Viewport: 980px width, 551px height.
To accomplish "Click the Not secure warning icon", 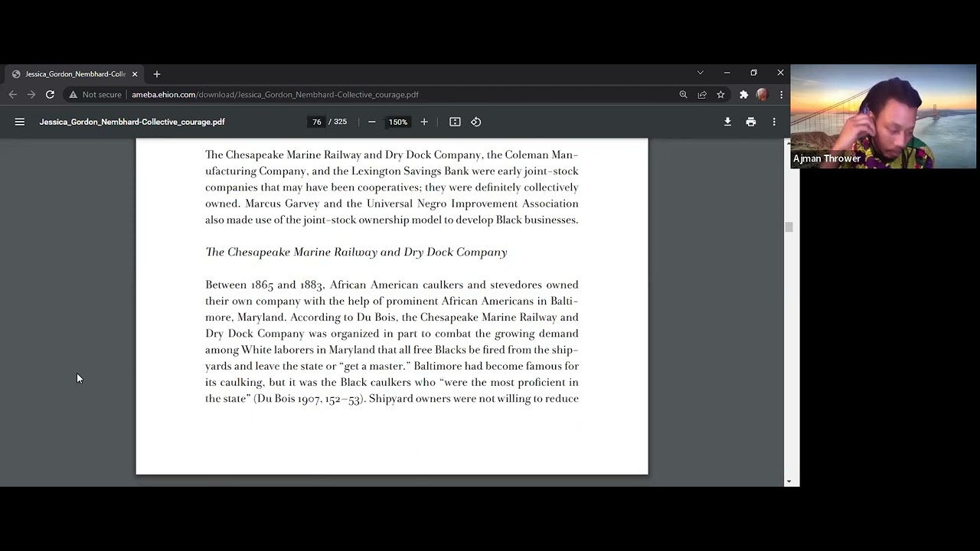I will [73, 95].
